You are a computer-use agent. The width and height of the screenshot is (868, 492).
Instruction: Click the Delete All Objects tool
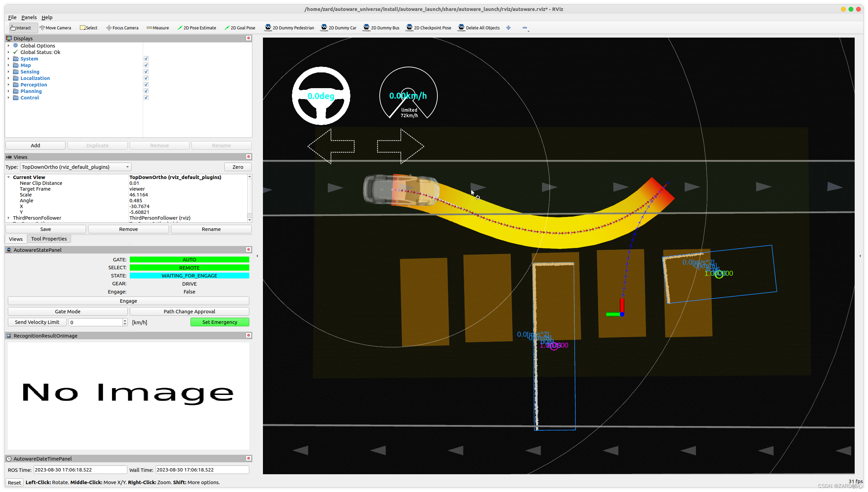(x=479, y=28)
